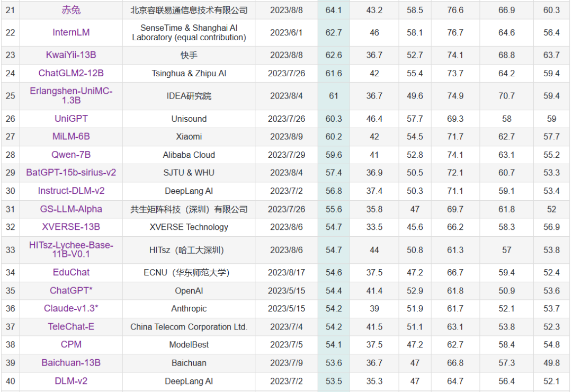Click the MiLM-6B model link
Image resolution: width=572 pixels, height=392 pixels.
coord(71,137)
